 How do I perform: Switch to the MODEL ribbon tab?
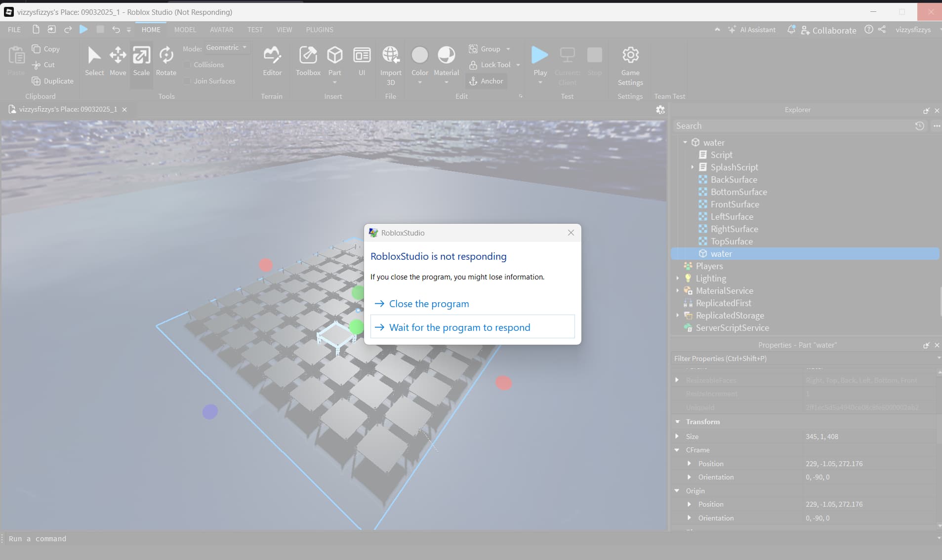tap(185, 30)
